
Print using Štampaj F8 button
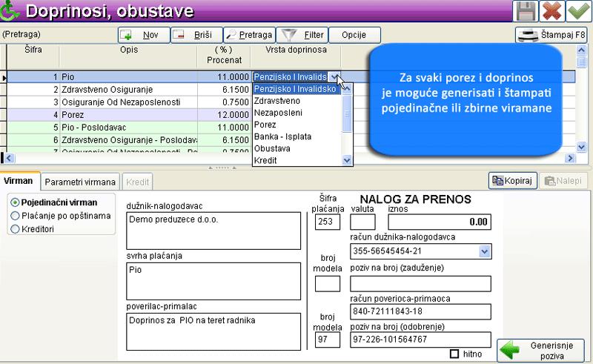pos(552,35)
